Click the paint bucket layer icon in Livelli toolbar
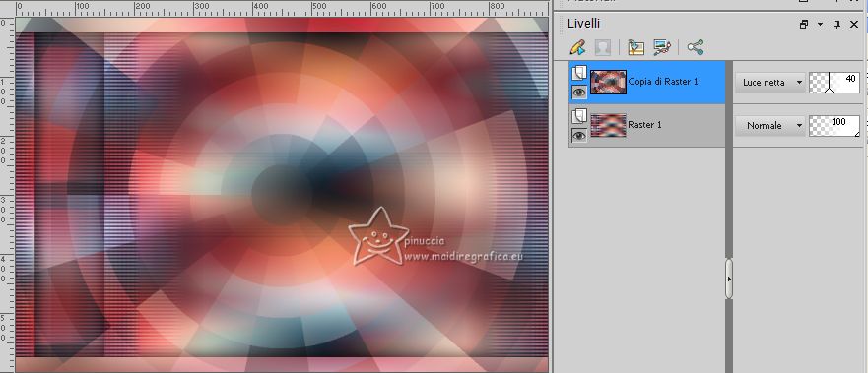This screenshot has width=868, height=373. pos(635,47)
